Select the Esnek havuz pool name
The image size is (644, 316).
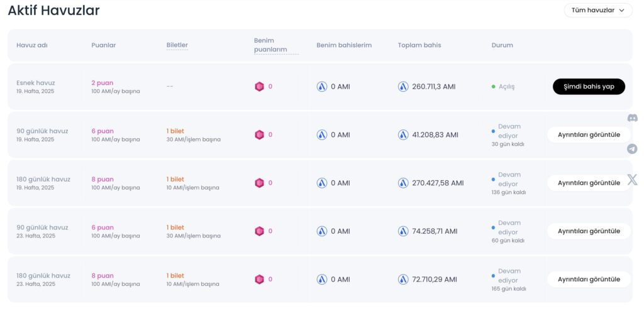pyautogui.click(x=36, y=83)
